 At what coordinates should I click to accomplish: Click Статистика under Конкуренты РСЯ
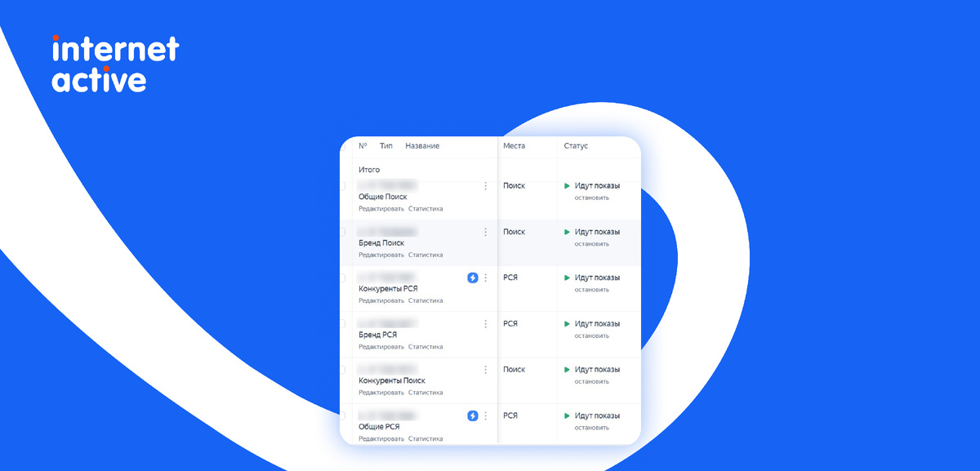pyautogui.click(x=425, y=300)
